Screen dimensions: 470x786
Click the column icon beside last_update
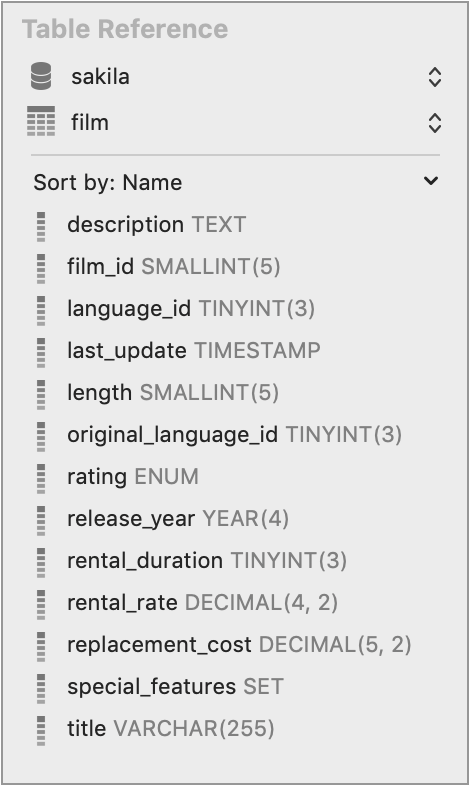point(41,353)
